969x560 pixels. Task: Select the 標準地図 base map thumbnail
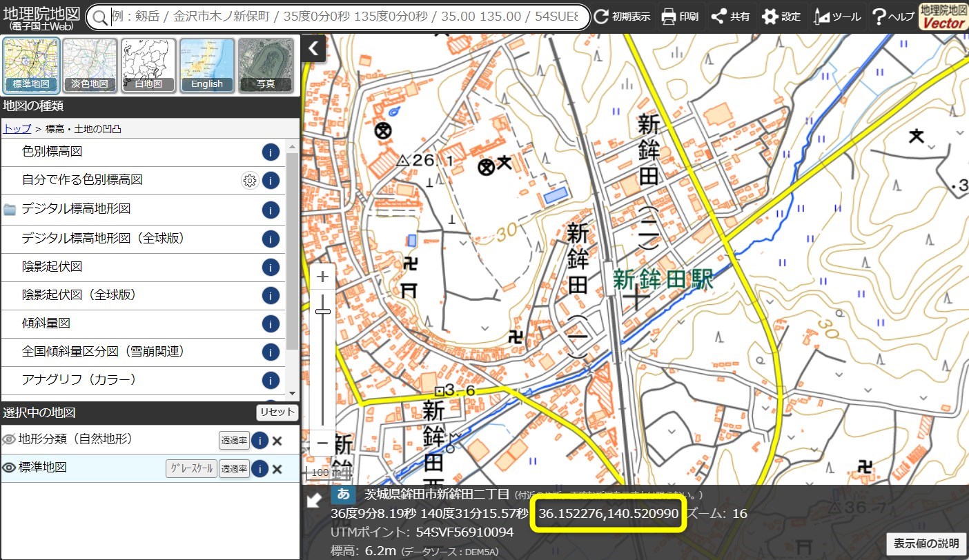[x=30, y=66]
